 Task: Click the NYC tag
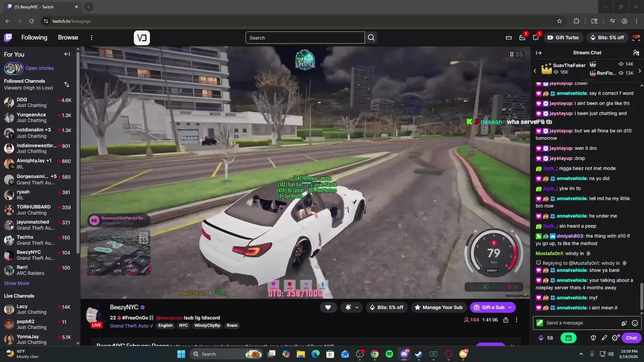(x=183, y=326)
